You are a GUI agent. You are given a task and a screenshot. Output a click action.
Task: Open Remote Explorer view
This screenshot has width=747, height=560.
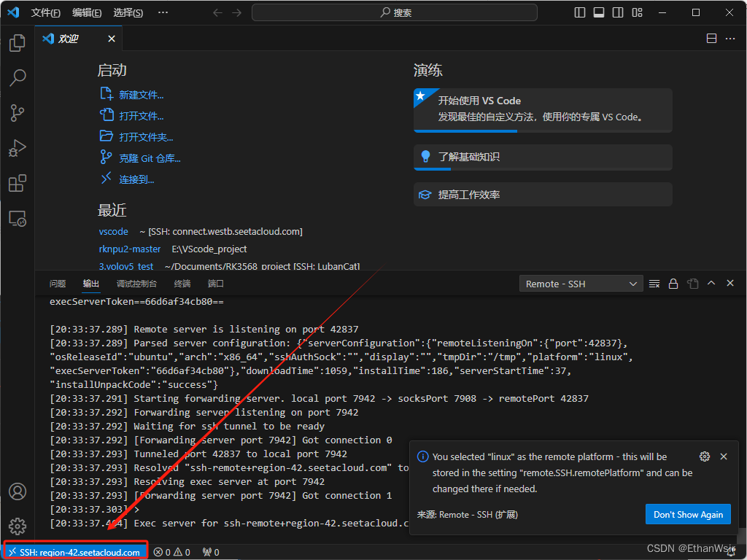pyautogui.click(x=18, y=219)
